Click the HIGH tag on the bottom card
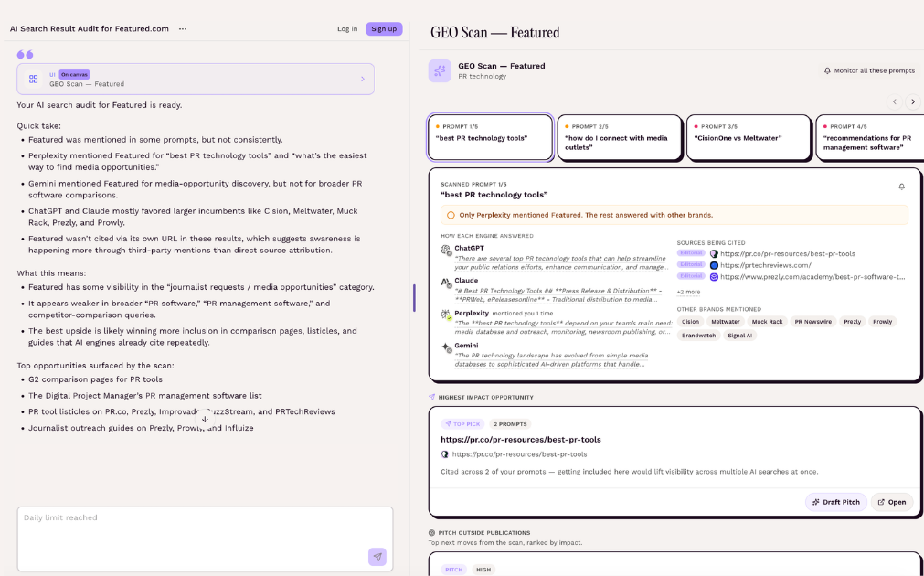The width and height of the screenshot is (924, 576). (x=483, y=570)
